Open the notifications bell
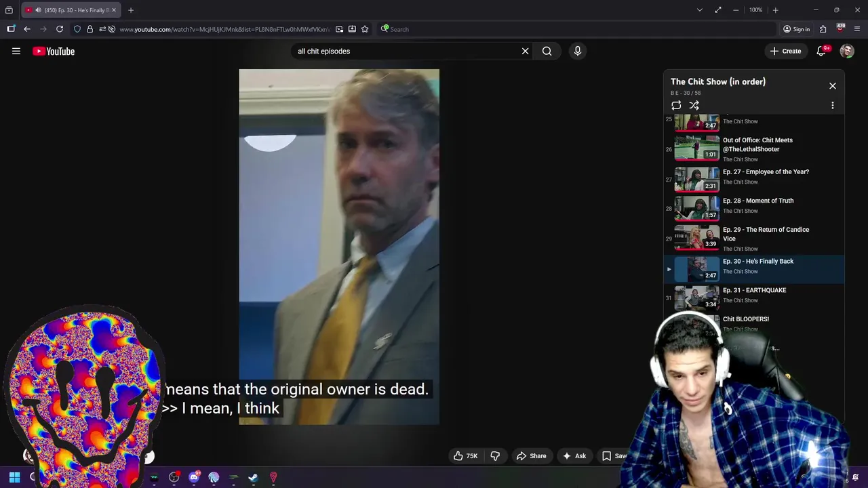Viewport: 868px width, 488px height. pos(821,51)
